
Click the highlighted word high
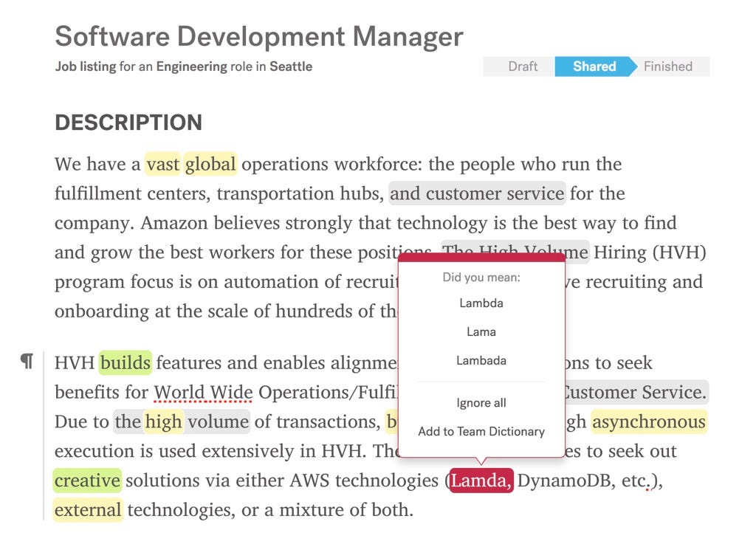click(x=163, y=422)
